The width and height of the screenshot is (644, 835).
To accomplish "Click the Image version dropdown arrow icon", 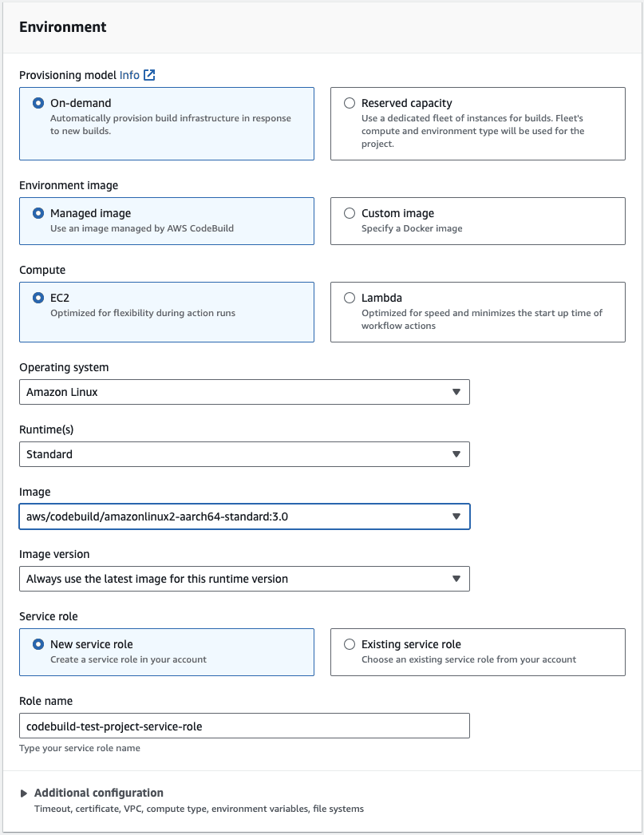I will 456,579.
